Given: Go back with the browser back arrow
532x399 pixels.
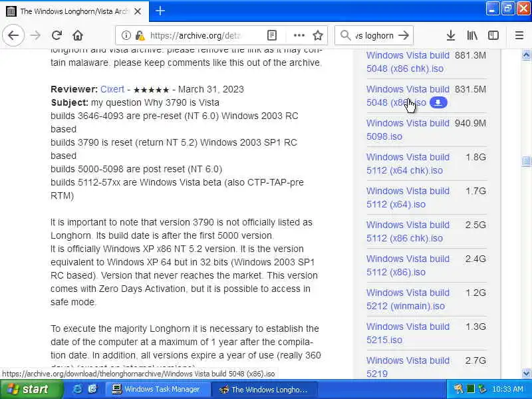Looking at the screenshot, I should [13, 35].
